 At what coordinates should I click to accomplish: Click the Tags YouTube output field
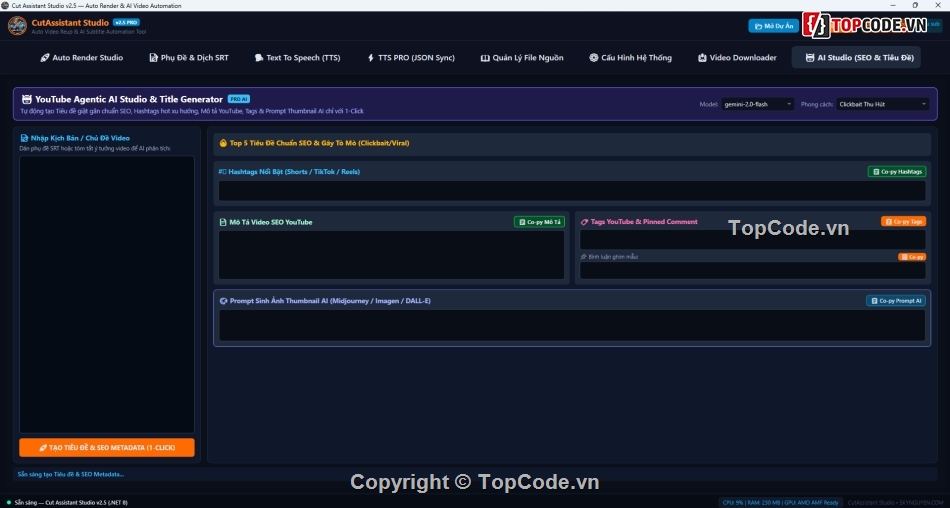tap(752, 239)
